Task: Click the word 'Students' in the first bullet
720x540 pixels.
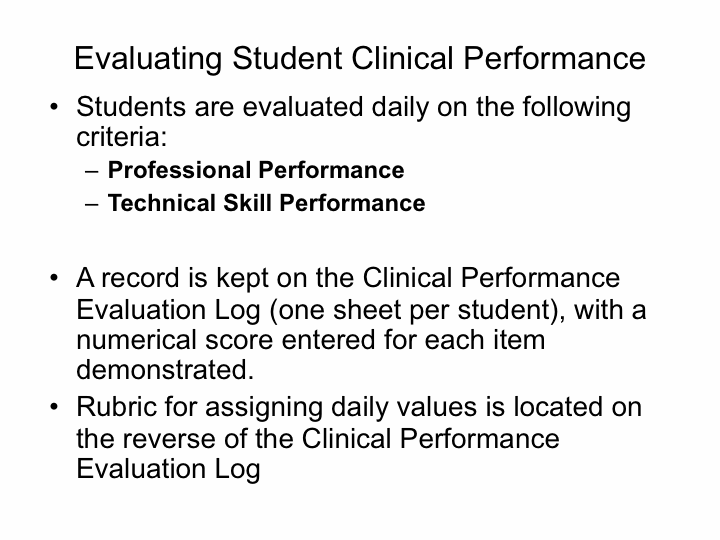Action: tap(131, 107)
